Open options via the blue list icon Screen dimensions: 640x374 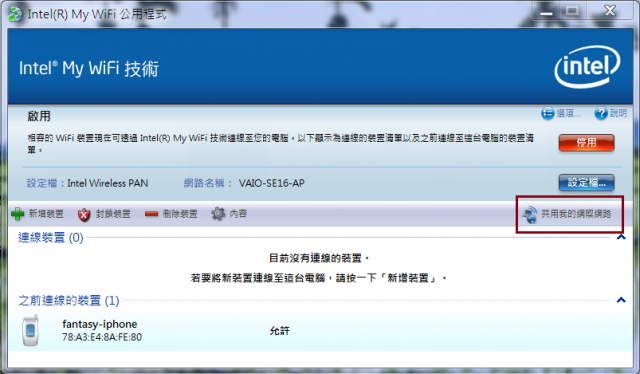pos(547,113)
